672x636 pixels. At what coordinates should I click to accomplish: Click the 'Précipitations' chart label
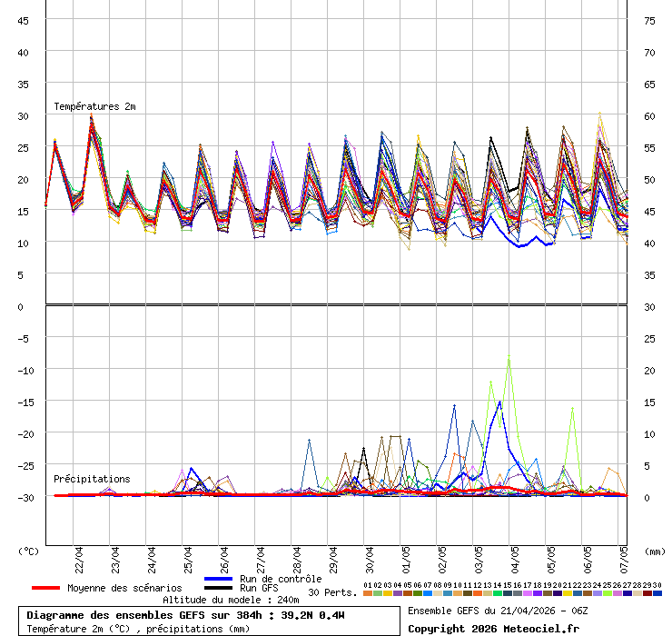[91, 479]
